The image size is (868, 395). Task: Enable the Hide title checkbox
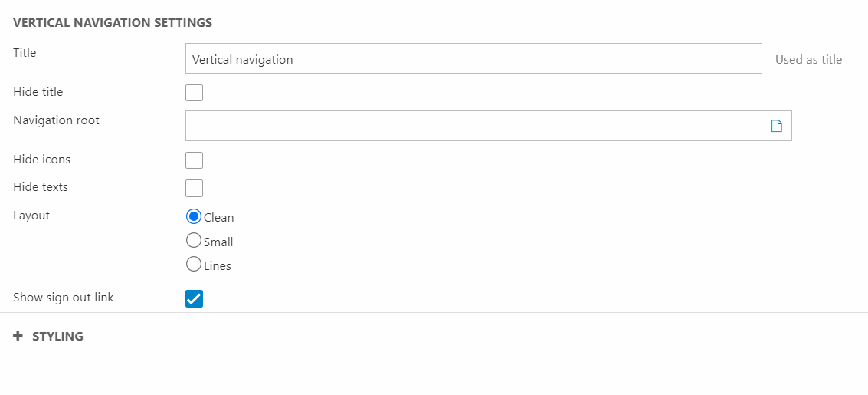click(194, 93)
